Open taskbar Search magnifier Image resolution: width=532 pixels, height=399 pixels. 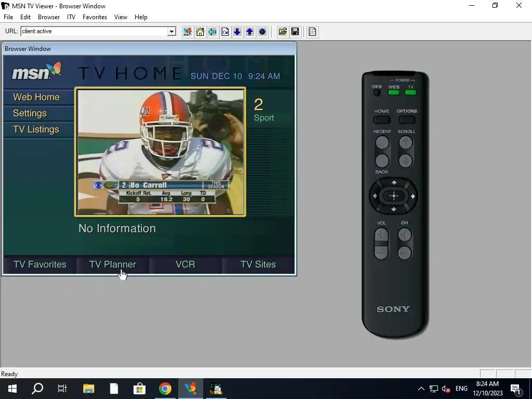pos(37,389)
